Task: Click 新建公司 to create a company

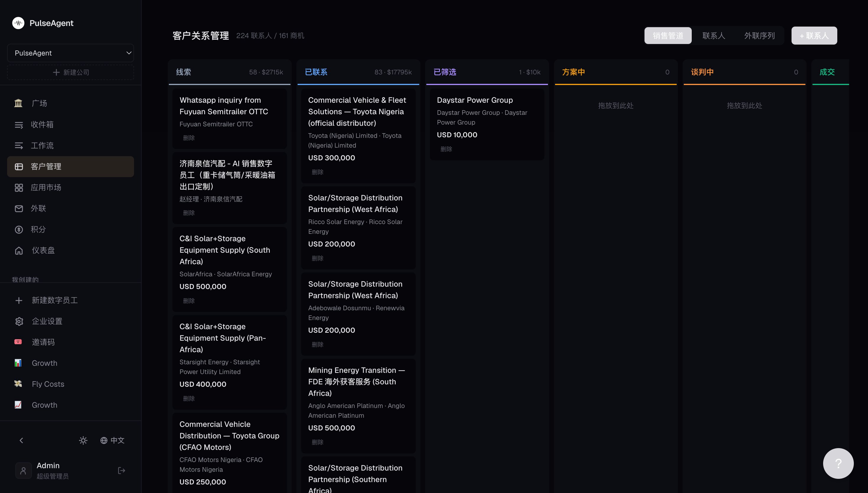Action: [x=71, y=72]
